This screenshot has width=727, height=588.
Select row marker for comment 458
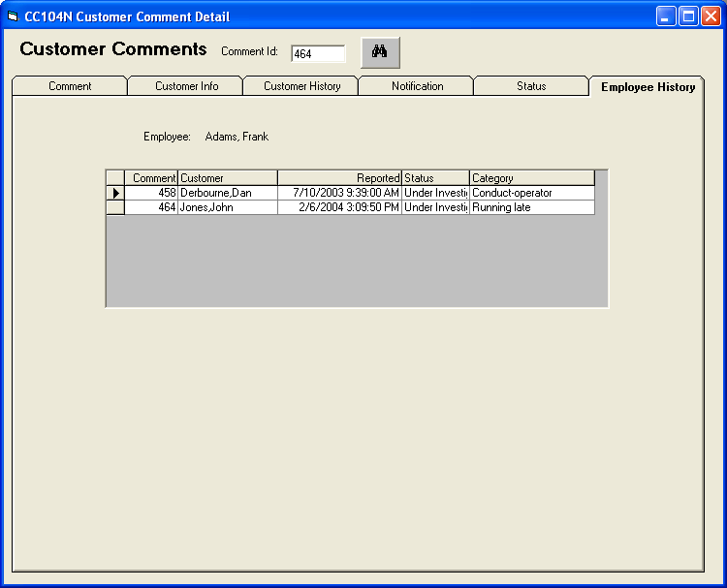115,193
